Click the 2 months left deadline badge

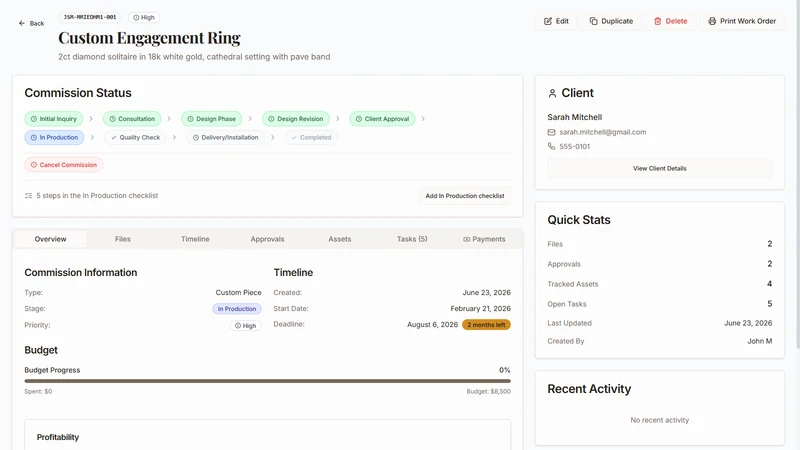coord(486,324)
